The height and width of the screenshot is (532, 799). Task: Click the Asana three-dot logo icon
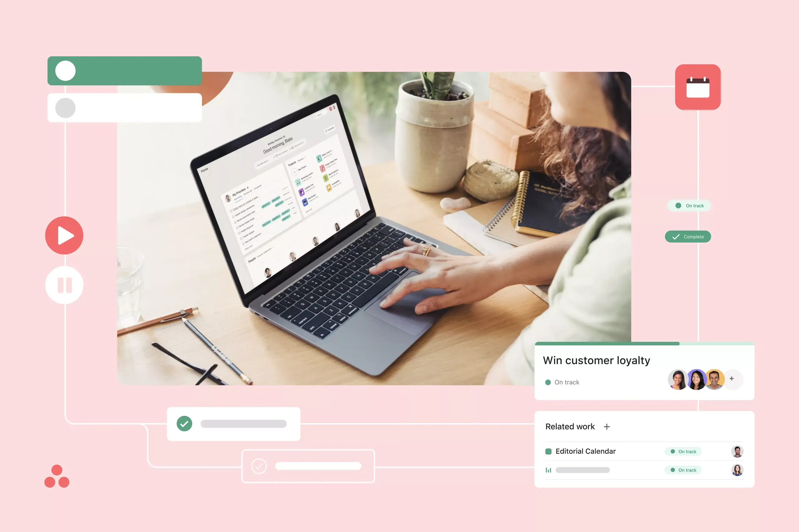(x=56, y=476)
